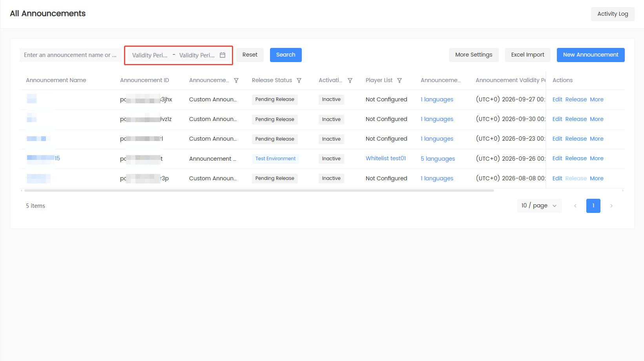Screen dimensions: 644x361
Task: Release the Test Environment announcement
Action: pos(576,158)
